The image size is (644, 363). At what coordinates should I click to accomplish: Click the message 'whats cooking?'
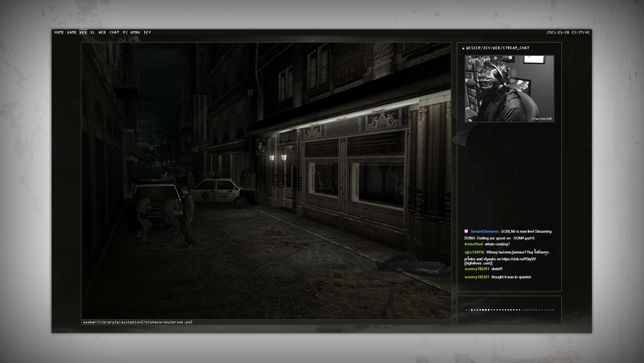coord(497,244)
